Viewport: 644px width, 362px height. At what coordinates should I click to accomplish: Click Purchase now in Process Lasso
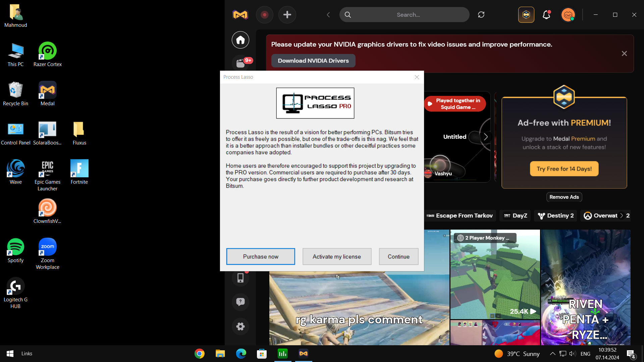[261, 256]
